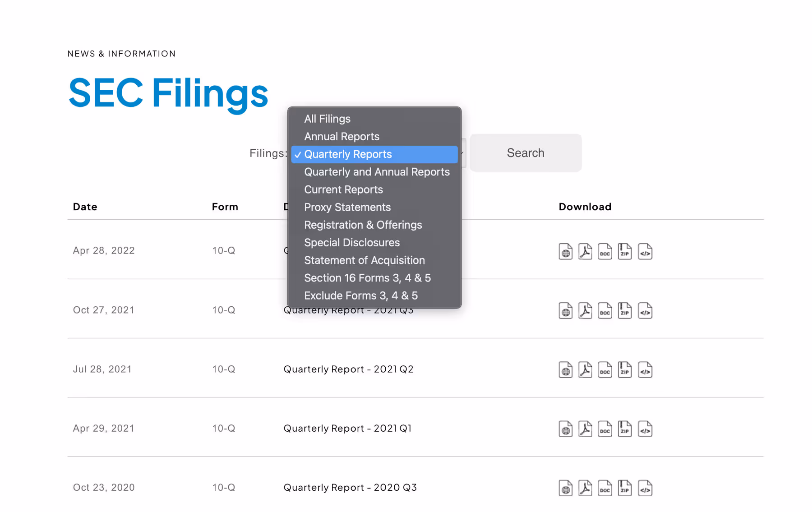Choose Statement of Acquisition option
812x512 pixels.
(374, 260)
